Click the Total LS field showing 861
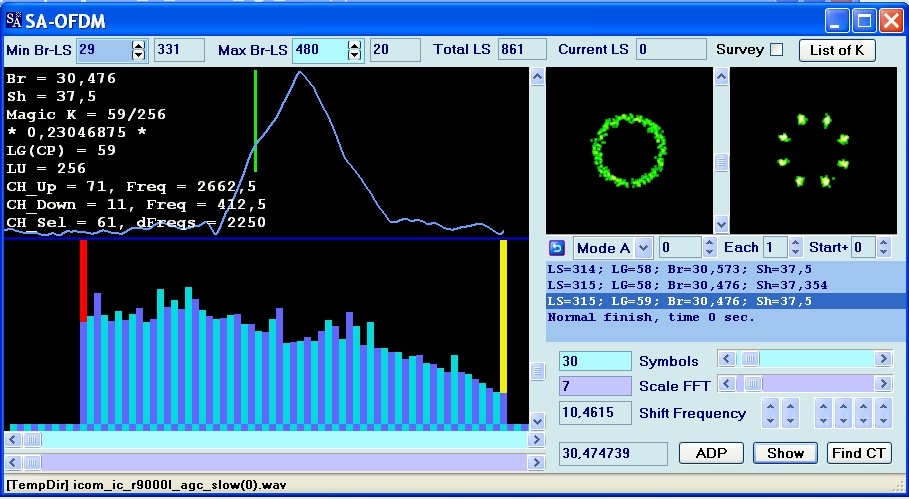The height and width of the screenshot is (499, 909). click(522, 50)
